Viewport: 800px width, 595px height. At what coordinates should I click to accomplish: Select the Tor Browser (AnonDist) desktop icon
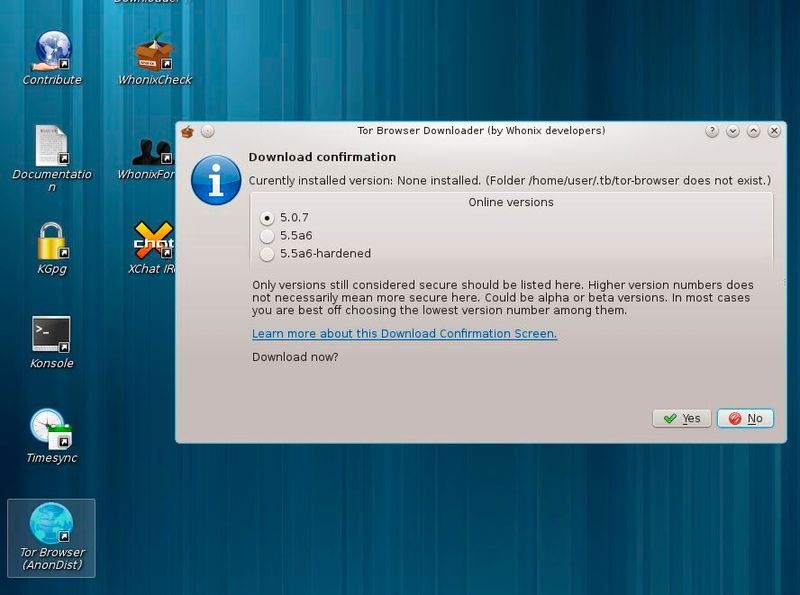pyautogui.click(x=52, y=538)
